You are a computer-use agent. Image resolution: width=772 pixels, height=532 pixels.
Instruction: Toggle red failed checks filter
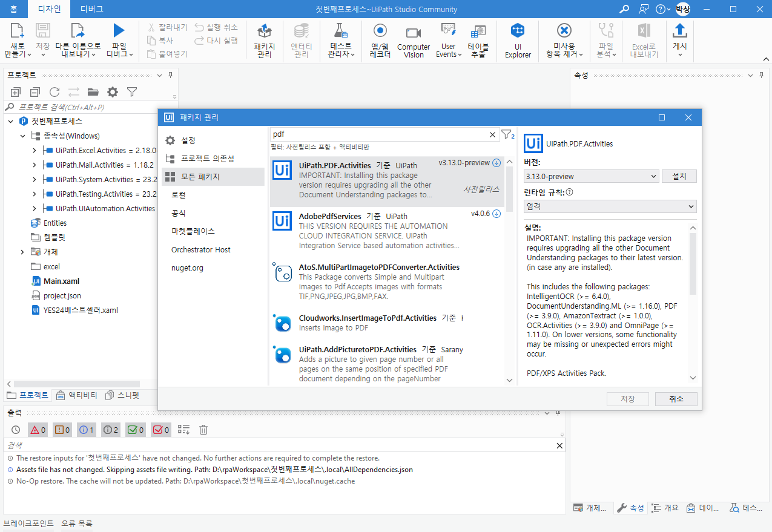160,430
